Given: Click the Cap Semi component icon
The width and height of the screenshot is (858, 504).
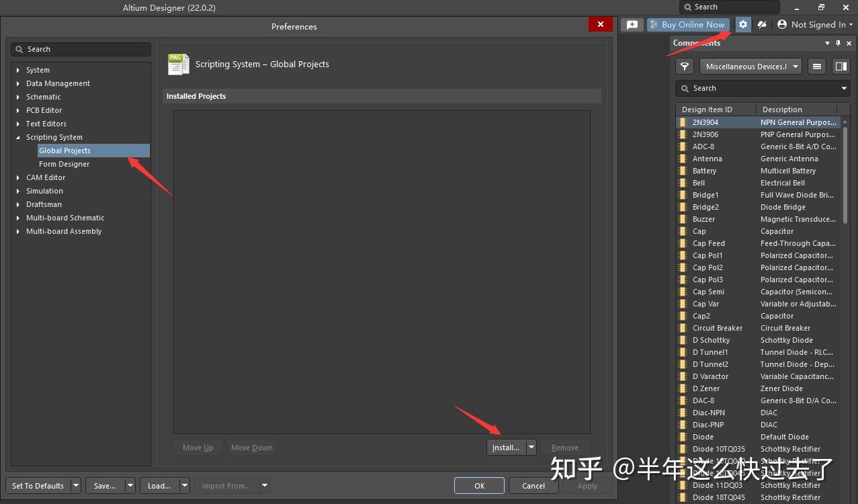Looking at the screenshot, I should [683, 292].
